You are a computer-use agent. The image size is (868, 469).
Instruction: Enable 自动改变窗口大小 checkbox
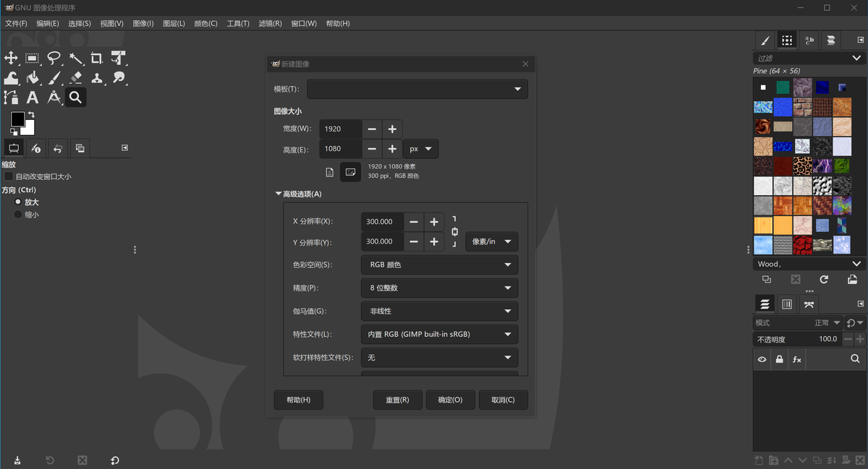[x=9, y=176]
